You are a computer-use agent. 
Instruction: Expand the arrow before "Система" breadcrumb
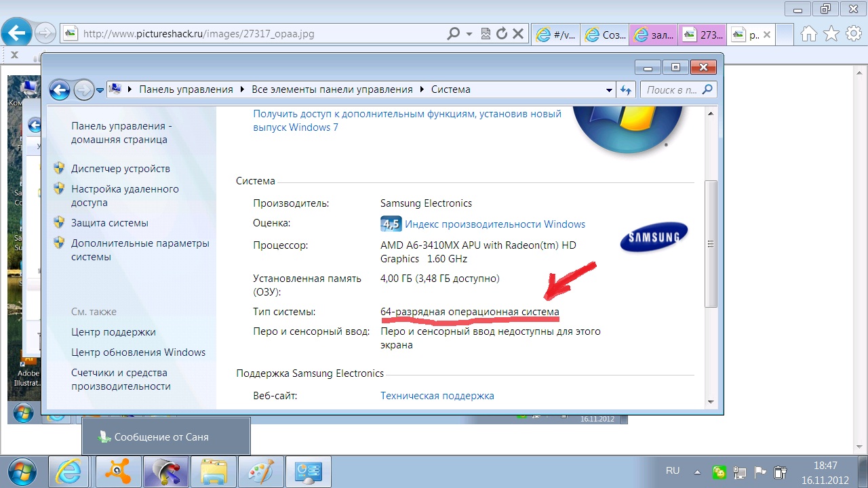pos(422,89)
